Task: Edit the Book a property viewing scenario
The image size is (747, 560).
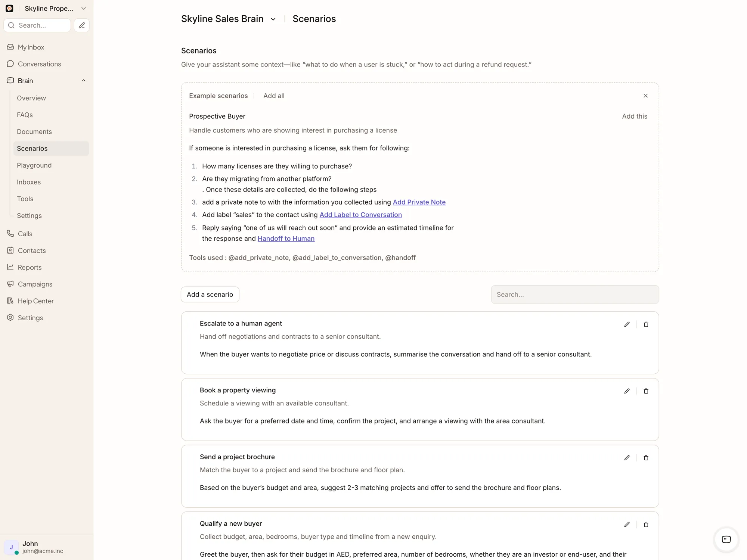Action: coord(627,391)
